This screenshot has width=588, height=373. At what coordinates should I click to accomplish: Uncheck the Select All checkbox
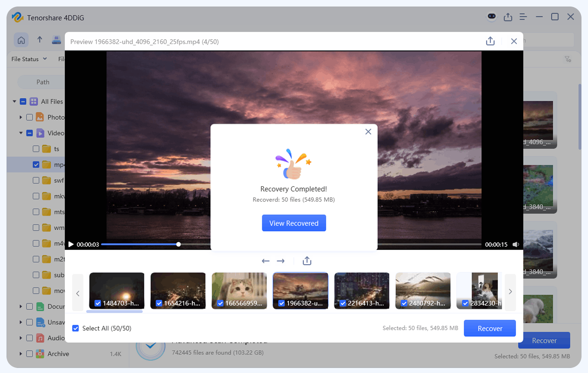(x=75, y=328)
